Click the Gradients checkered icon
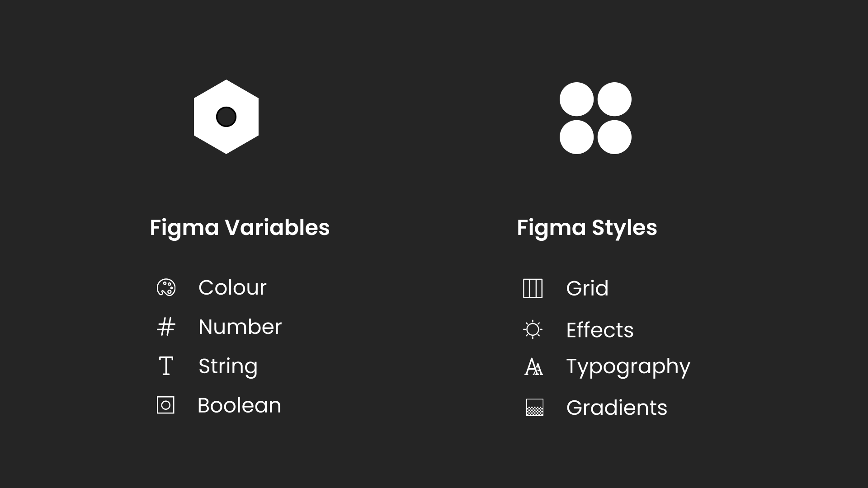The height and width of the screenshot is (488, 868). click(534, 408)
